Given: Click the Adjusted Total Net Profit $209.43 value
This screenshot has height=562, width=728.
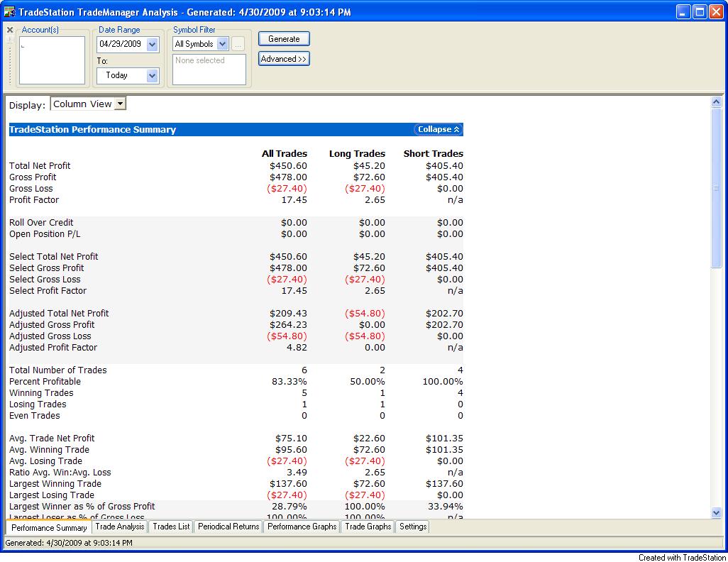Looking at the screenshot, I should (x=288, y=314).
